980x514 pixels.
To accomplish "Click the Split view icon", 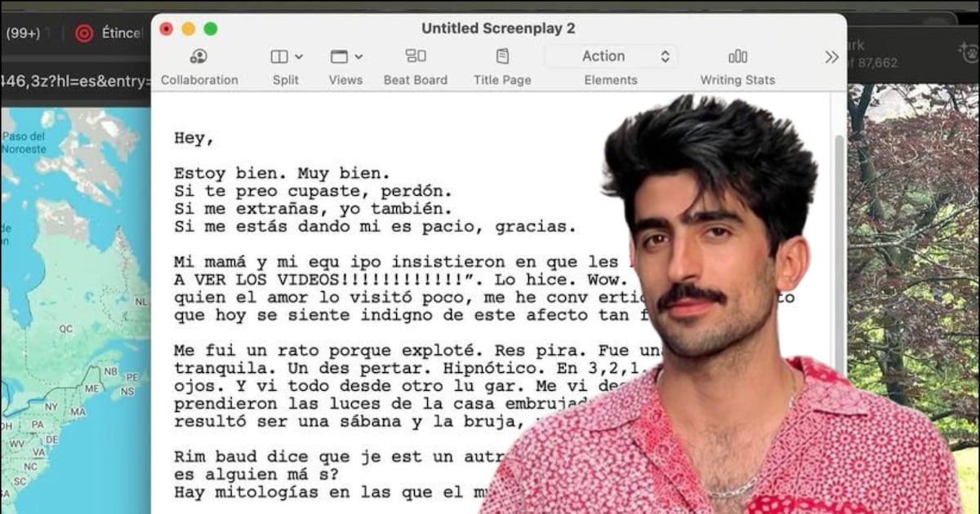I will [x=279, y=56].
